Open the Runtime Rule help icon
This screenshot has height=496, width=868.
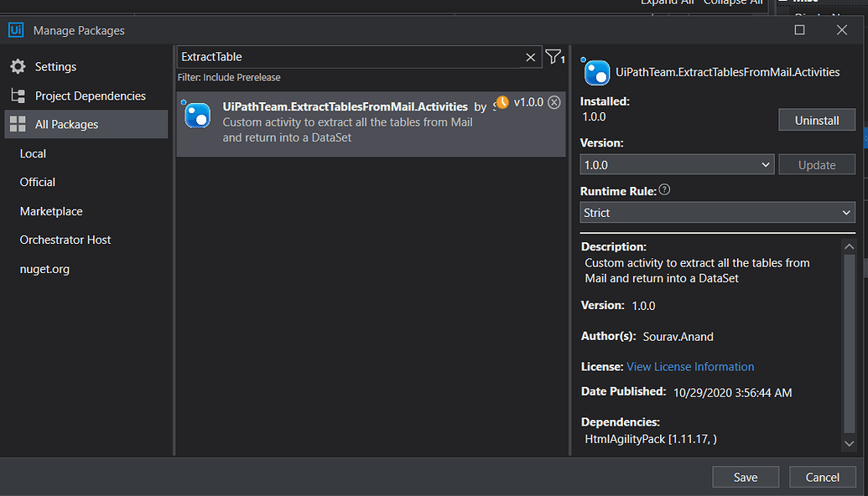(x=663, y=189)
